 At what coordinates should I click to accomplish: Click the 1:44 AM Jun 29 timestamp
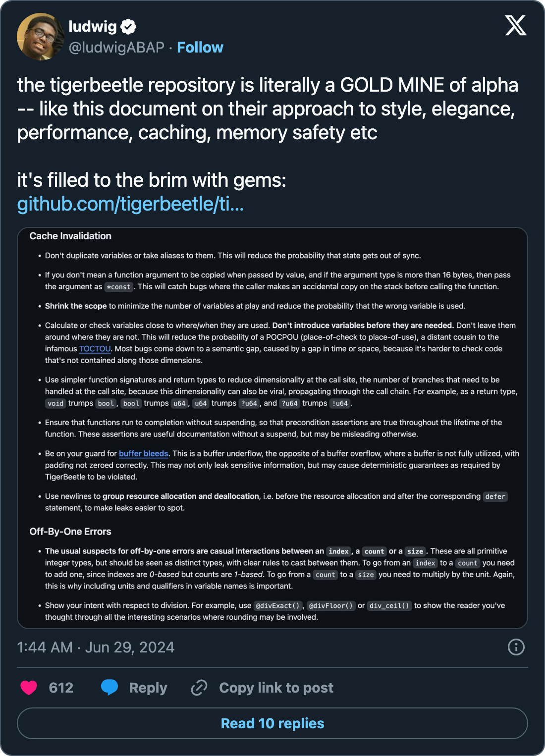point(96,647)
